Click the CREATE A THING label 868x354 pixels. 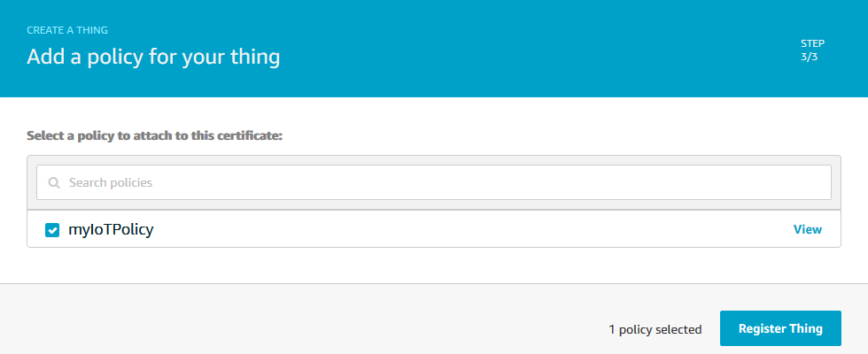[x=67, y=30]
